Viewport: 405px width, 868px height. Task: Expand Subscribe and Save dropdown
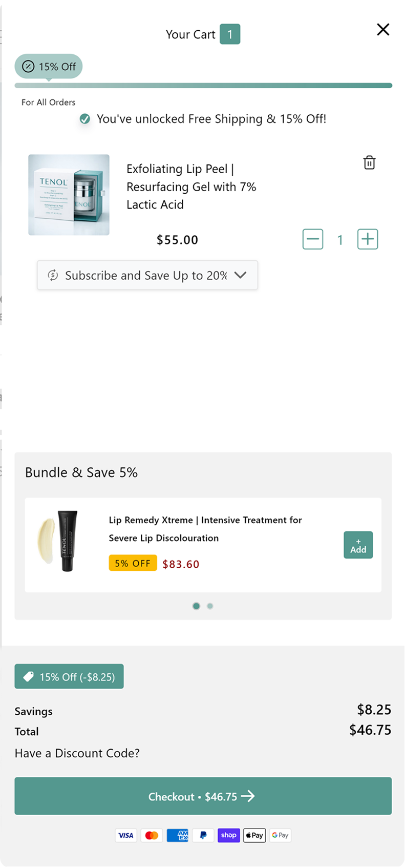(147, 276)
